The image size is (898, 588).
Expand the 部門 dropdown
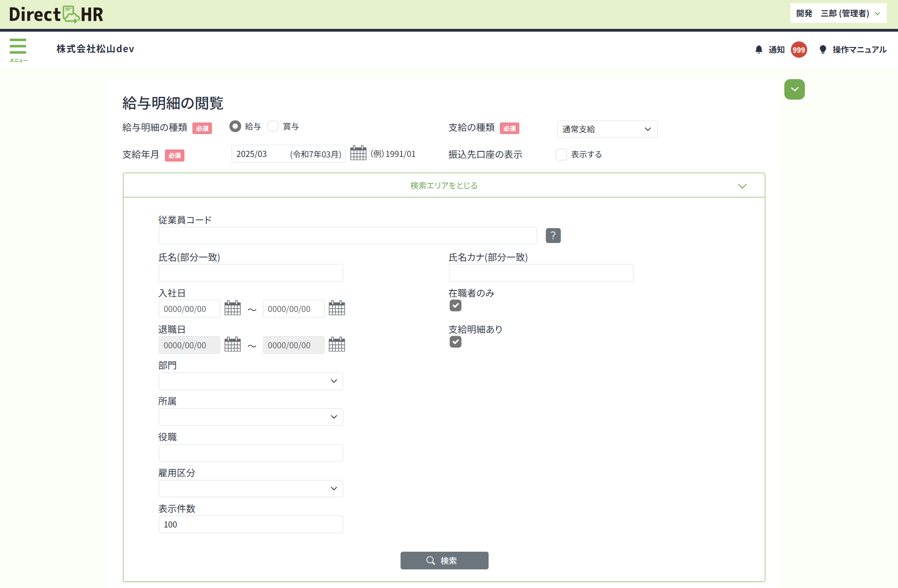tap(251, 381)
